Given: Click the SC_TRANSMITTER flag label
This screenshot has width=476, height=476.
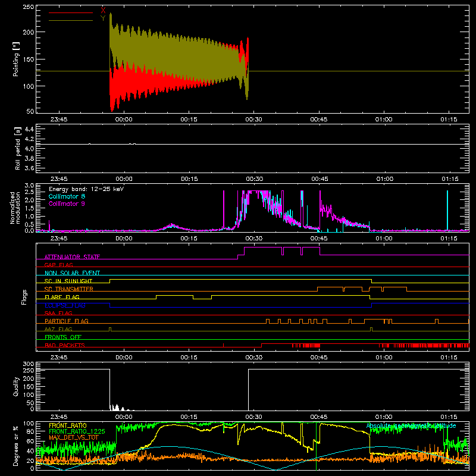Looking at the screenshot, I should pyautogui.click(x=69, y=289).
